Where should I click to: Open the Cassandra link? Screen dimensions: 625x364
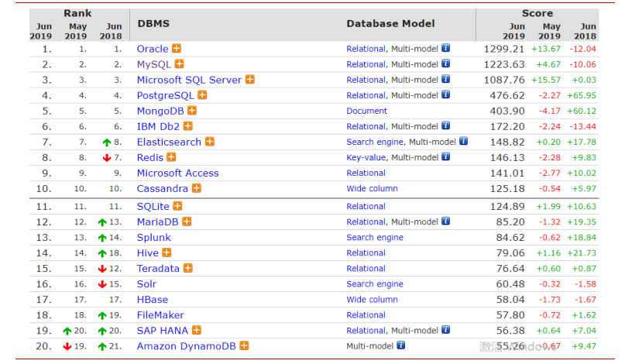(162, 189)
